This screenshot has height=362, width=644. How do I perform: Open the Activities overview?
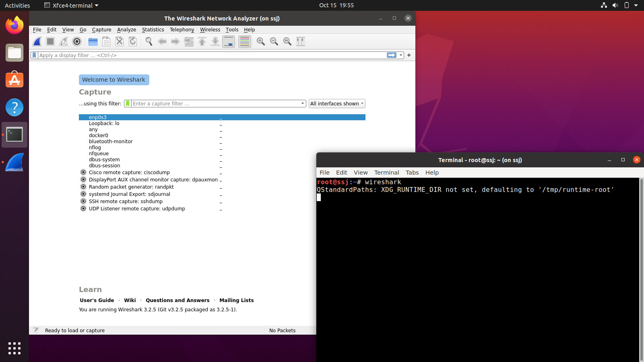point(17,5)
